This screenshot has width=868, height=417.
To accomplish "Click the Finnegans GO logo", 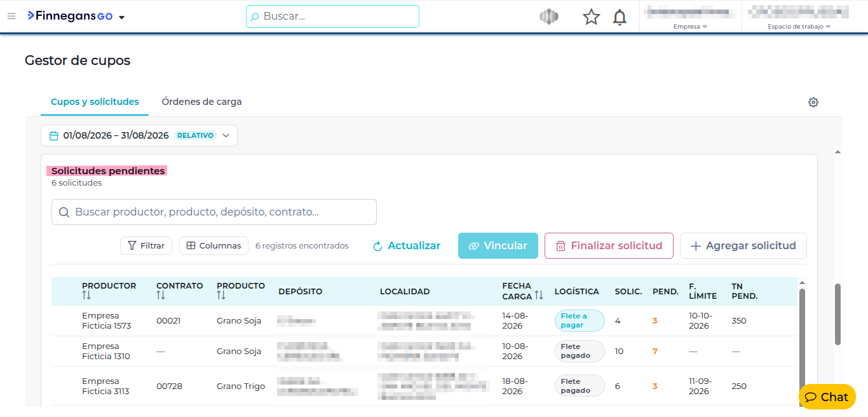I will 70,16.
